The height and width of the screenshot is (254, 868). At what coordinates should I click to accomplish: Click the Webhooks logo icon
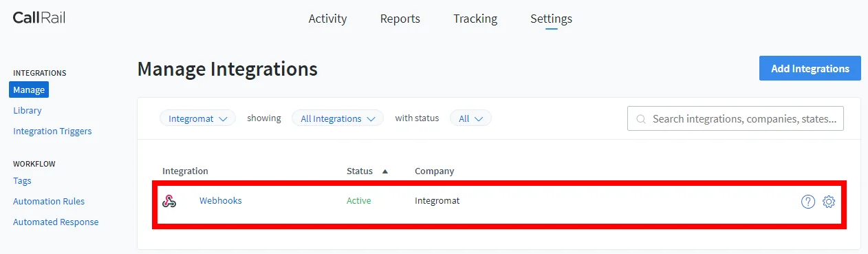169,201
